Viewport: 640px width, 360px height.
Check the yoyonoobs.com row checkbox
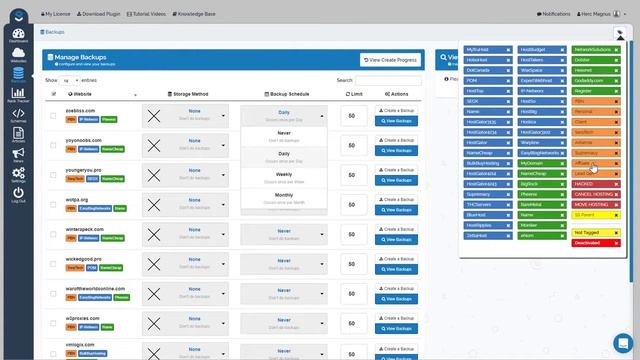[x=53, y=145]
